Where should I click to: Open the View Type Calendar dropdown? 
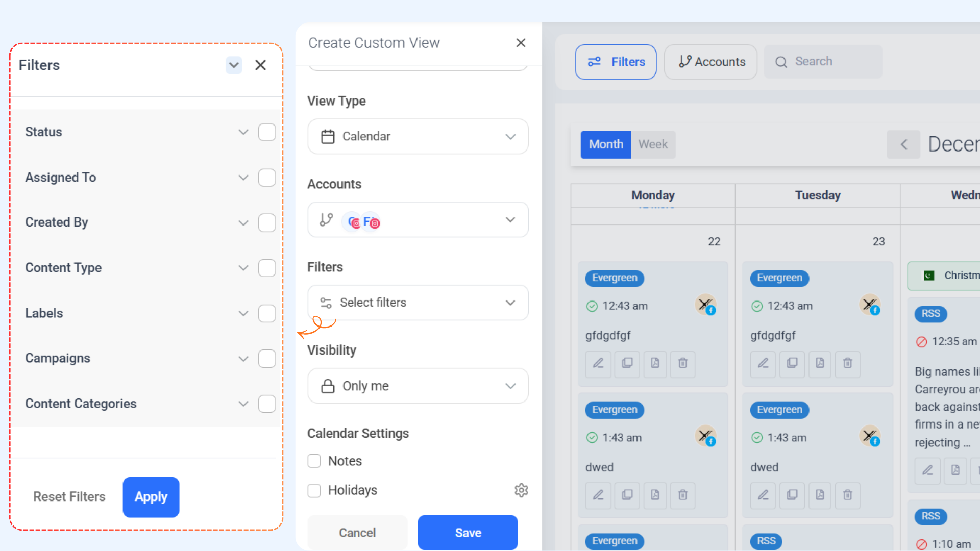pyautogui.click(x=418, y=137)
